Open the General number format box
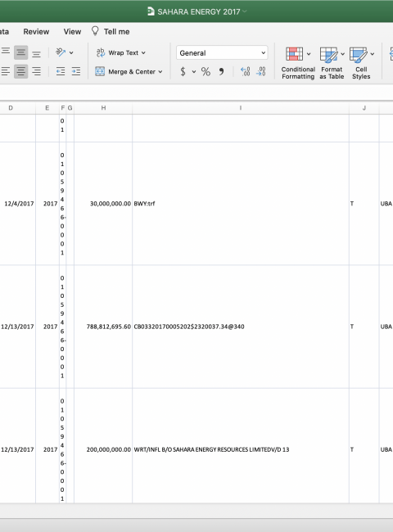Viewport: 393px width, 532px height. tap(222, 53)
